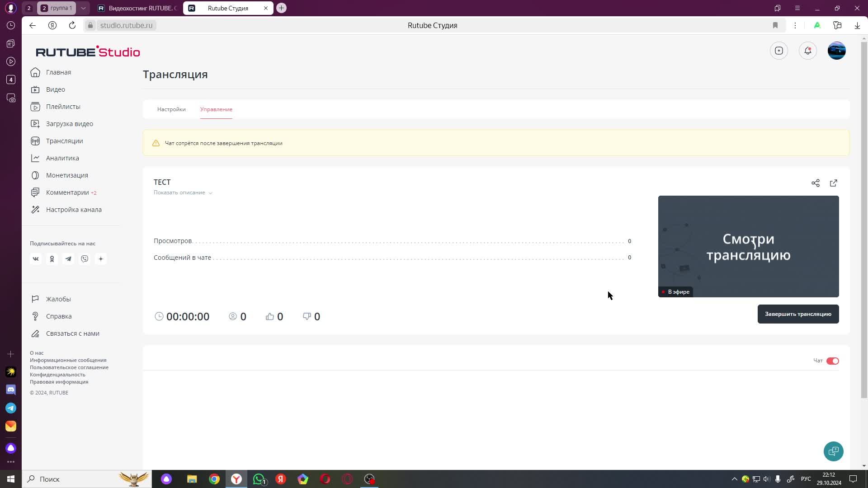868x488 pixels.
Task: Open the Пользовательское соглашение link
Action: point(69,367)
